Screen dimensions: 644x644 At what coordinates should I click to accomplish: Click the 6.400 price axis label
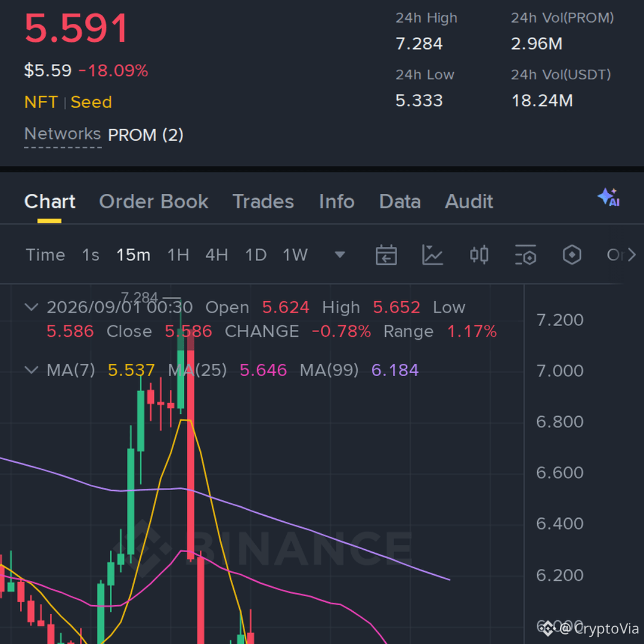coord(560,524)
